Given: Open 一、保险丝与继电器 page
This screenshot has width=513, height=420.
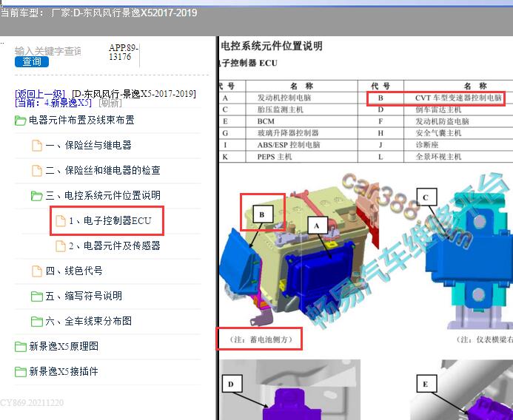Looking at the screenshot, I should pos(88,145).
